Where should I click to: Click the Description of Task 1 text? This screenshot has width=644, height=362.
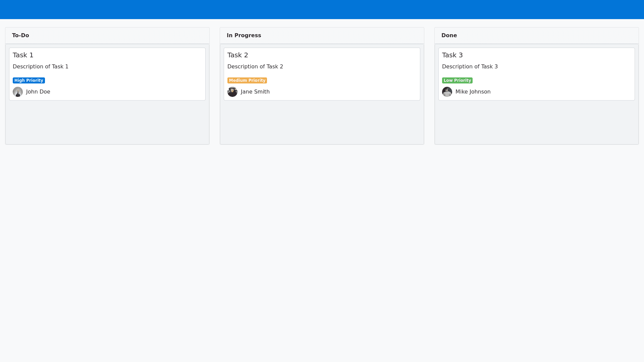pos(41,67)
